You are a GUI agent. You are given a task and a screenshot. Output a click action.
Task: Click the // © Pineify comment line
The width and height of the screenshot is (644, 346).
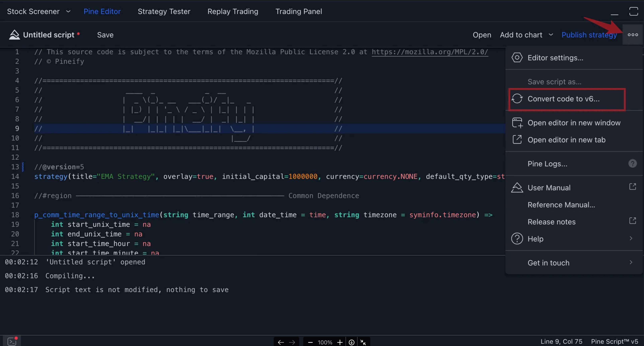[x=59, y=61]
